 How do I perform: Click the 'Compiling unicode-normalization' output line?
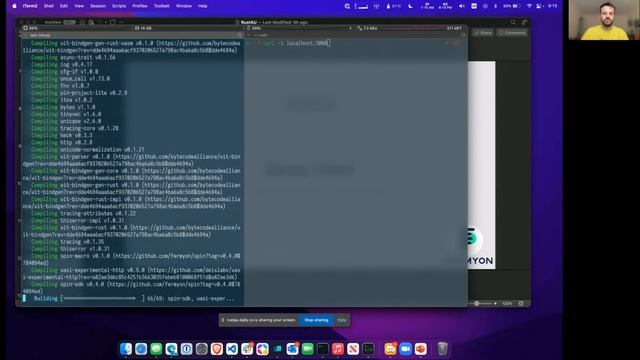tap(88, 149)
